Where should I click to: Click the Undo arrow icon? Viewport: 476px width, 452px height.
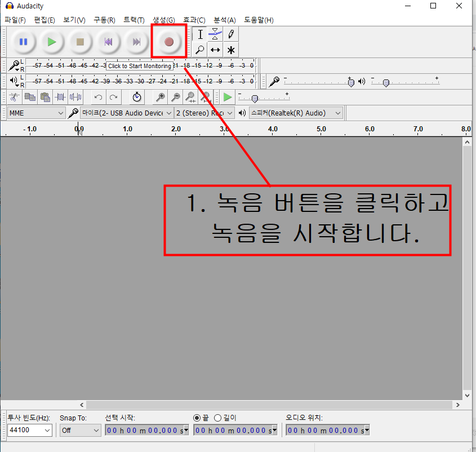[98, 97]
